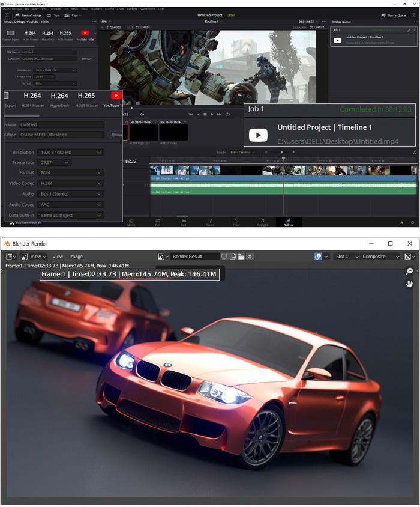The width and height of the screenshot is (420, 507).
Task: Open the editor type selector in Blender Render
Action: click(x=11, y=257)
